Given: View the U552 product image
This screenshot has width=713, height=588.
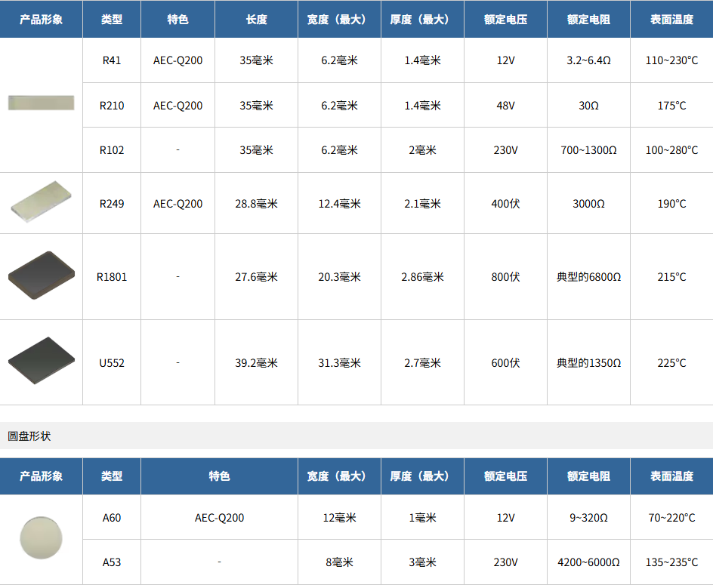Looking at the screenshot, I should coord(42,360).
